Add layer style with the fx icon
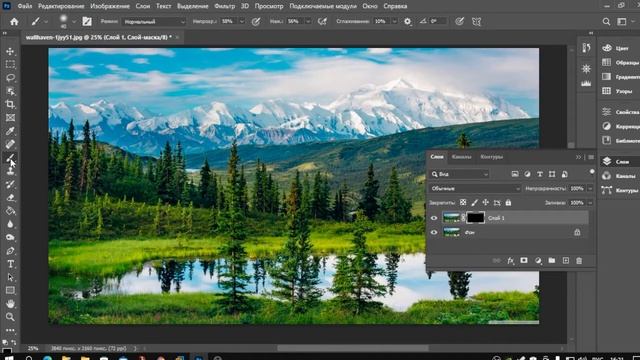This screenshot has height=360, width=640. point(510,260)
